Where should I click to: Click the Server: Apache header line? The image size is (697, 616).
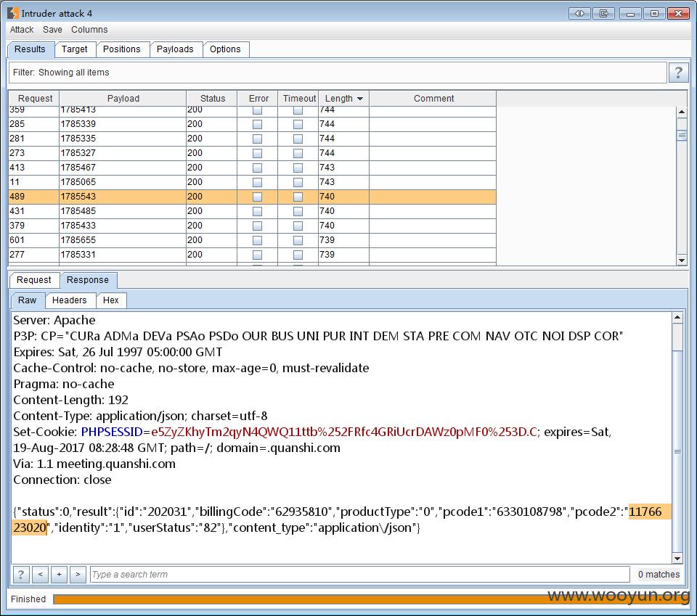(x=54, y=320)
